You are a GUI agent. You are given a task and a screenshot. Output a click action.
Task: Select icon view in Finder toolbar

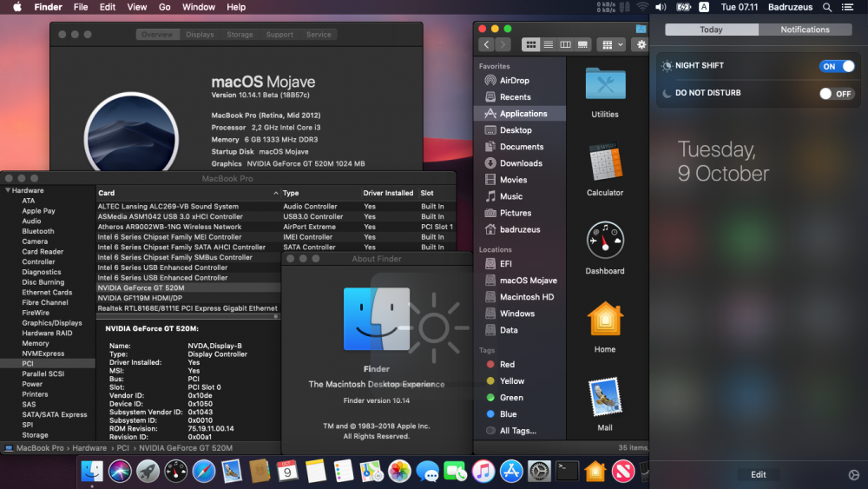pos(531,45)
